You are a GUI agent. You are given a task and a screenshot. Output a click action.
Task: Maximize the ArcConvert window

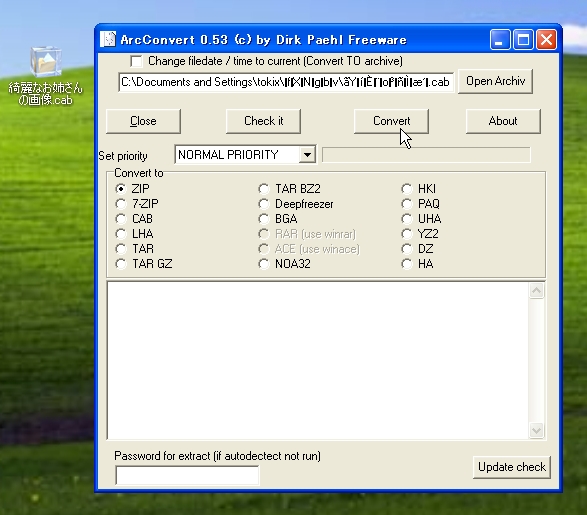[523, 40]
